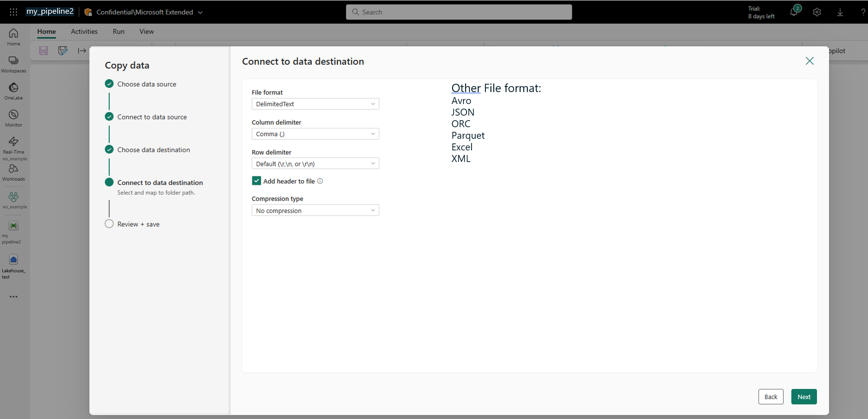The image size is (868, 419).
Task: Click into the Search field
Action: point(458,12)
